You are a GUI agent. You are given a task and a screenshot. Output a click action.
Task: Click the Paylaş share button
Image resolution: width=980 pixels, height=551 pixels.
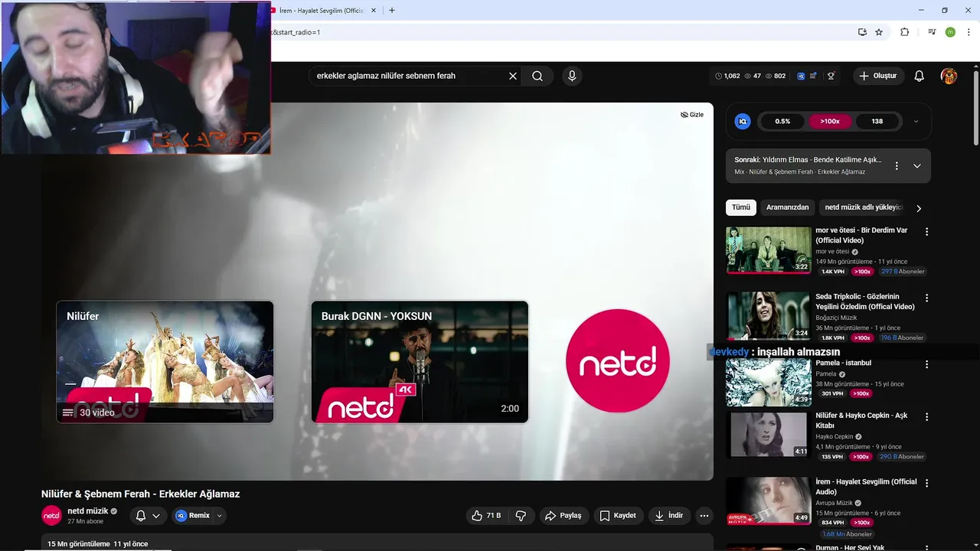point(563,516)
